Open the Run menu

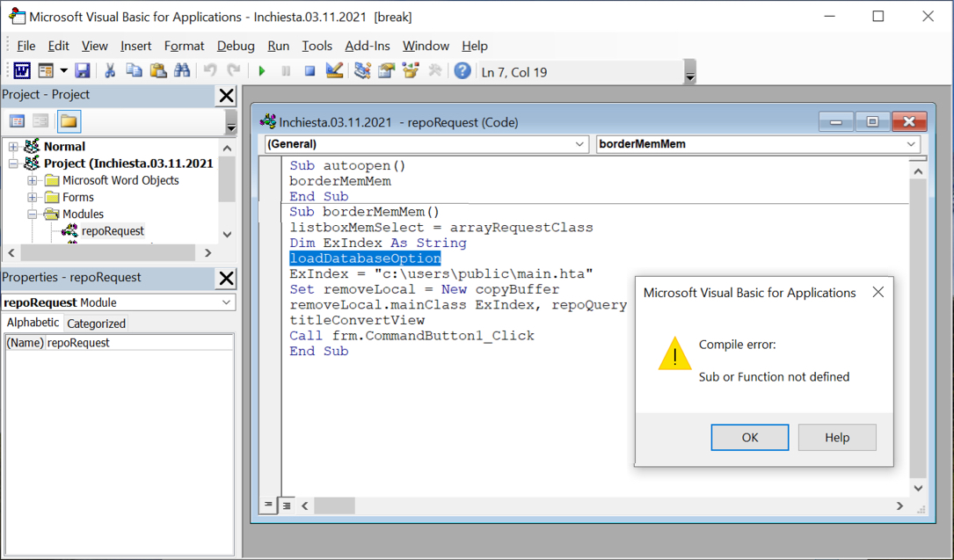278,46
